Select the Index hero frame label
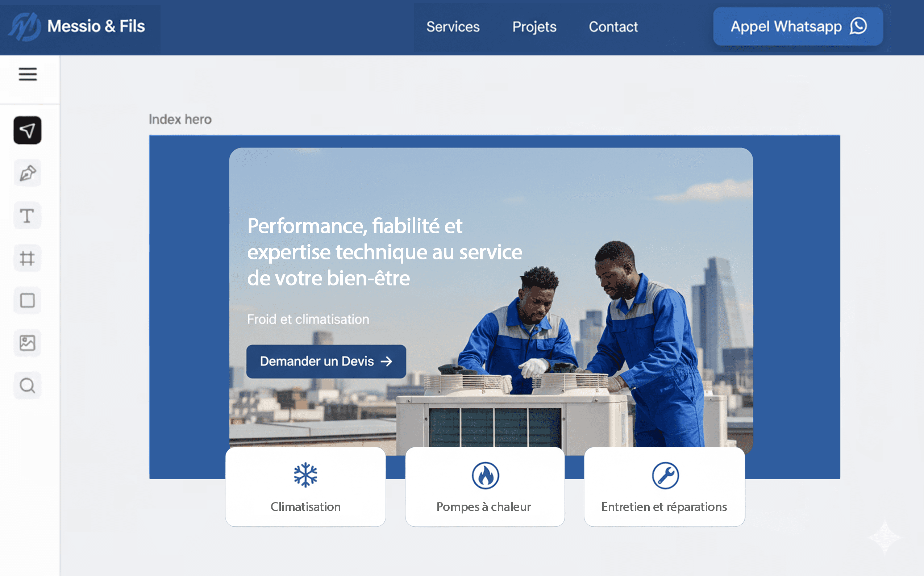Image resolution: width=924 pixels, height=576 pixels. click(180, 119)
